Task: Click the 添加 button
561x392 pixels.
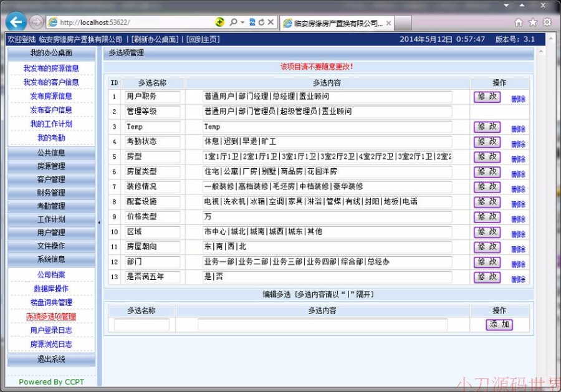Action: 499,325
